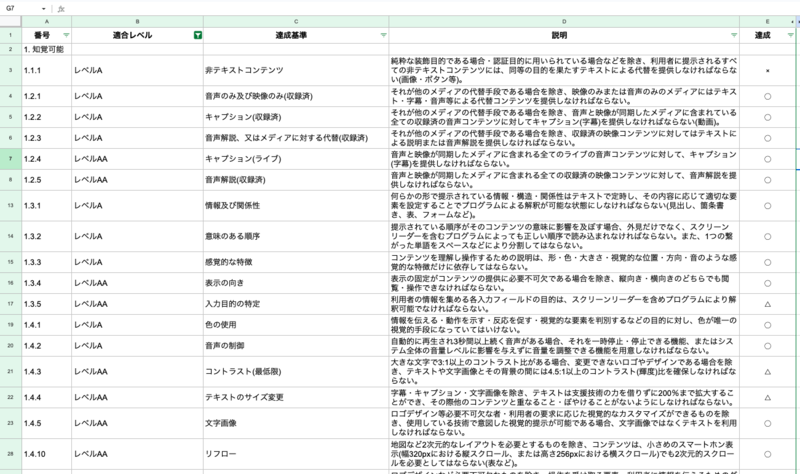Click the 感覚的な特徴 cell

point(296,262)
